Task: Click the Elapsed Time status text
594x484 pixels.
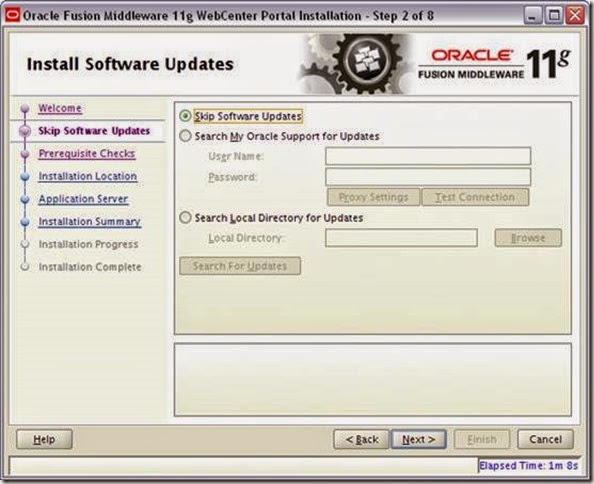Action: (x=529, y=465)
